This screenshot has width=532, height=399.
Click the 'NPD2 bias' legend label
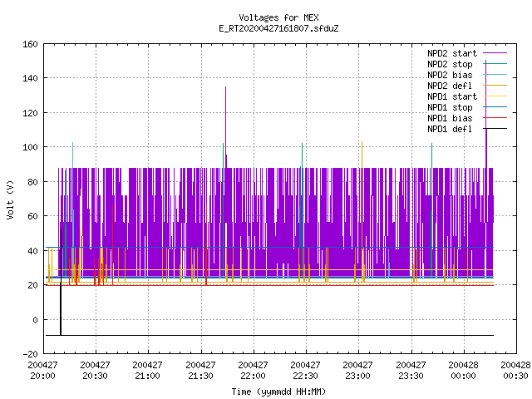[450, 75]
